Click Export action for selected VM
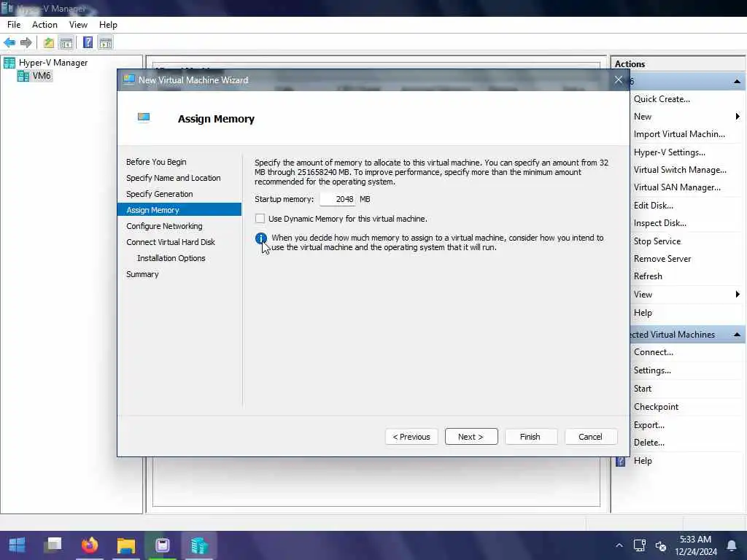The image size is (747, 560). (649, 425)
